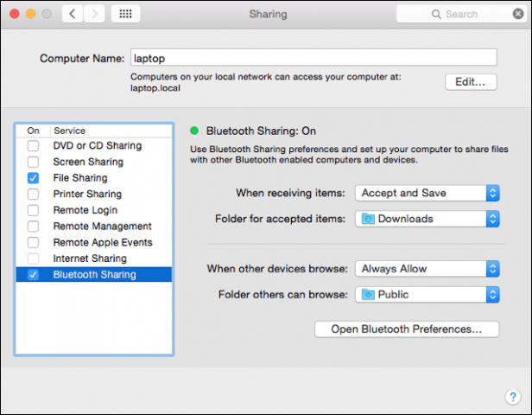
Task: Enable the Screen Sharing checkbox
Action: click(x=33, y=162)
